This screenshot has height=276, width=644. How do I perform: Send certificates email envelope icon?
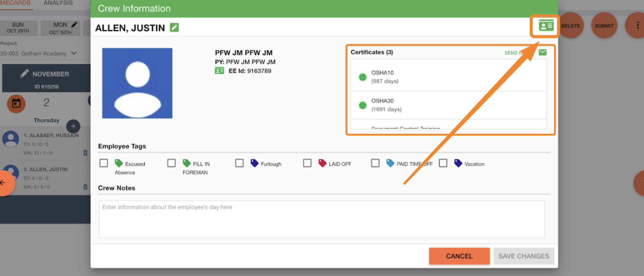[543, 52]
